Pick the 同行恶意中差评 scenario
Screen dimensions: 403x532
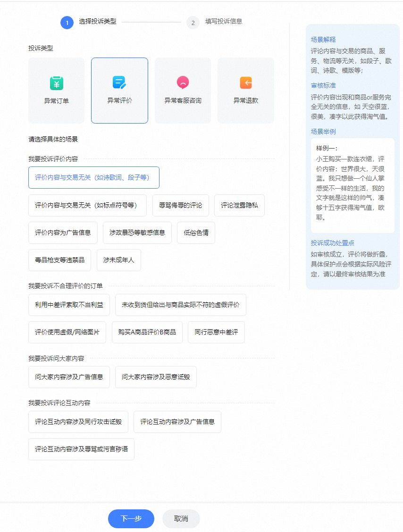[x=216, y=332]
